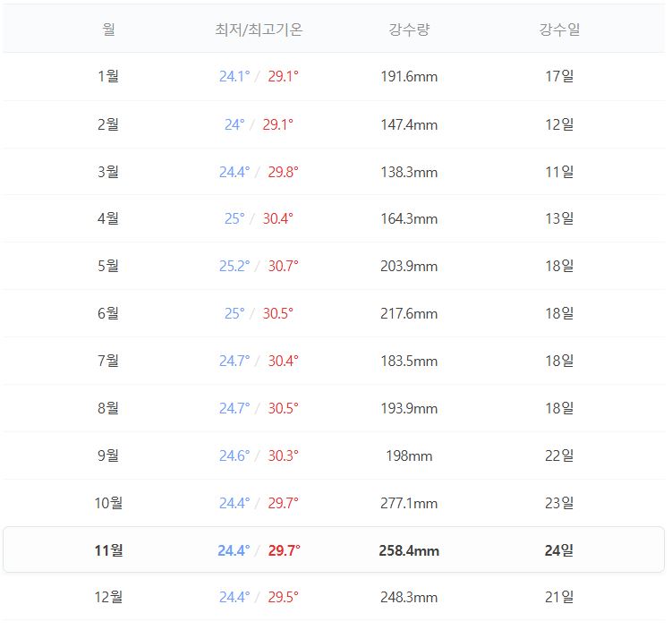The height and width of the screenshot is (630, 672).
Task: Click the bold 24.4° low temperature in November
Action: [x=234, y=550]
